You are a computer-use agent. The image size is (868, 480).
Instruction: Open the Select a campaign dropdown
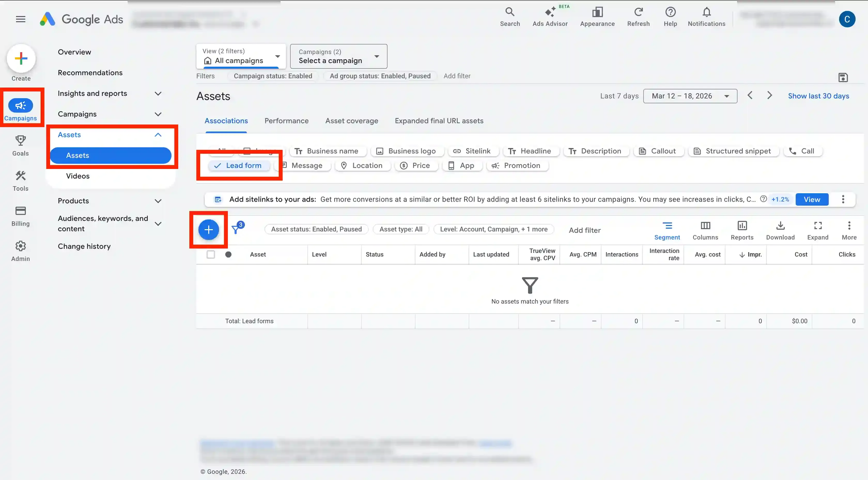(338, 56)
